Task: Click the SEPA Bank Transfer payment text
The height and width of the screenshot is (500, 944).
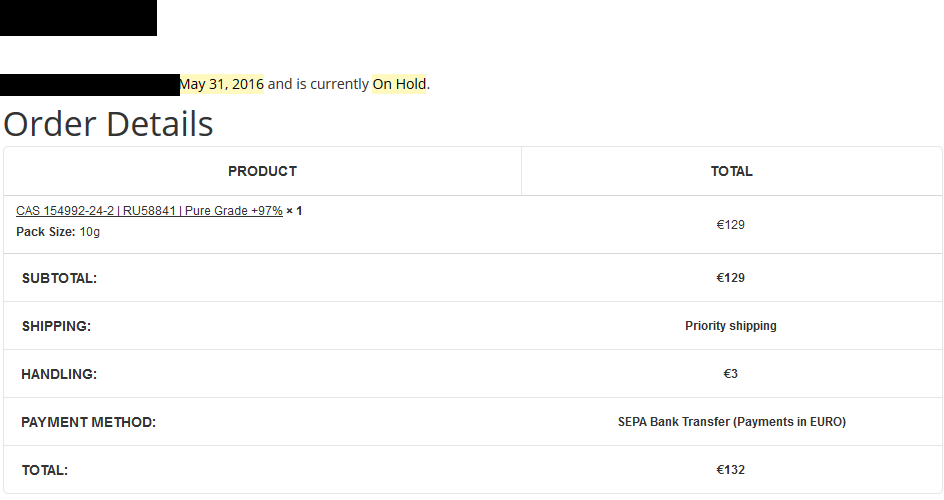Action: pos(731,422)
